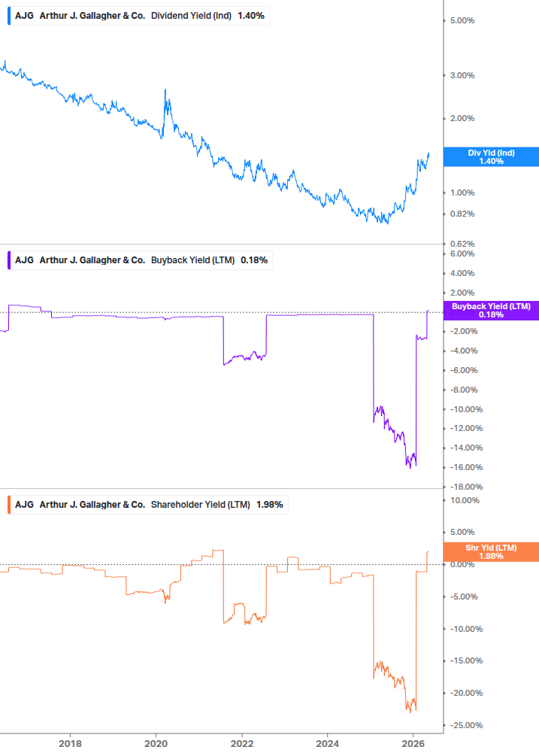Screen dimensions: 539x756
Task: Click the 6.00% tick of buyback yield axis
Action: 462,254
